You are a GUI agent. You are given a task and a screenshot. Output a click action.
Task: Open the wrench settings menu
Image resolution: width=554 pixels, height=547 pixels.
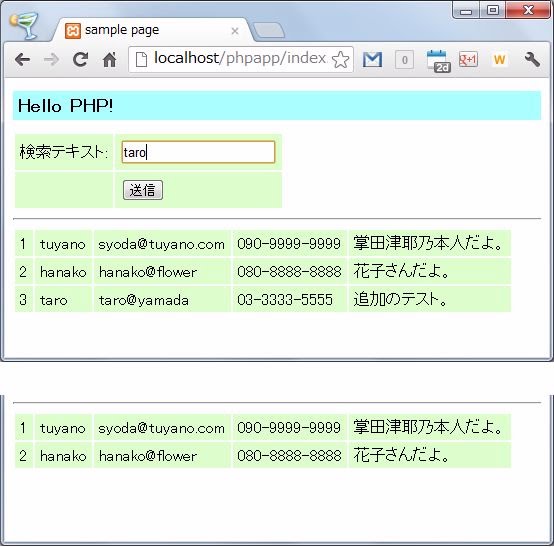(532, 59)
